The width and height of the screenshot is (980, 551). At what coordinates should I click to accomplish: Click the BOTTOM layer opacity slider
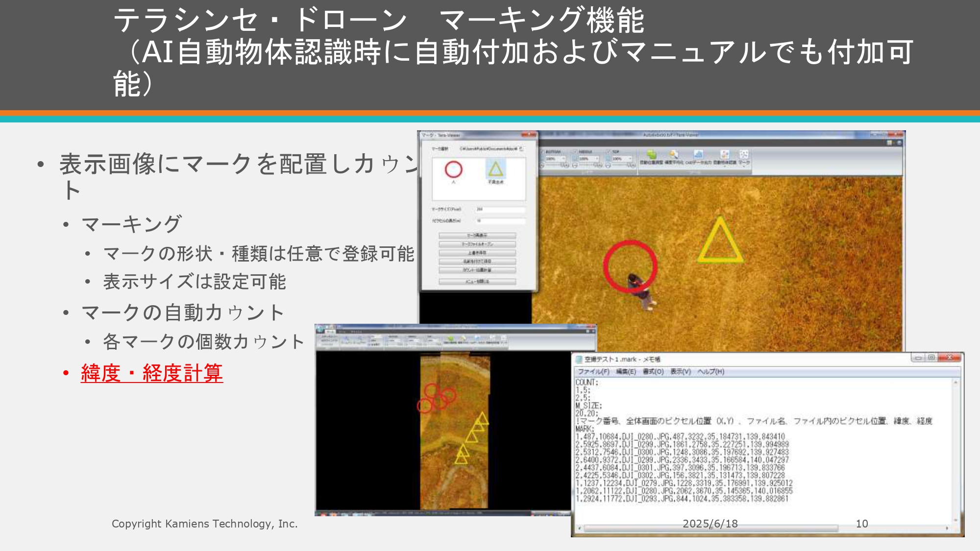(x=554, y=165)
